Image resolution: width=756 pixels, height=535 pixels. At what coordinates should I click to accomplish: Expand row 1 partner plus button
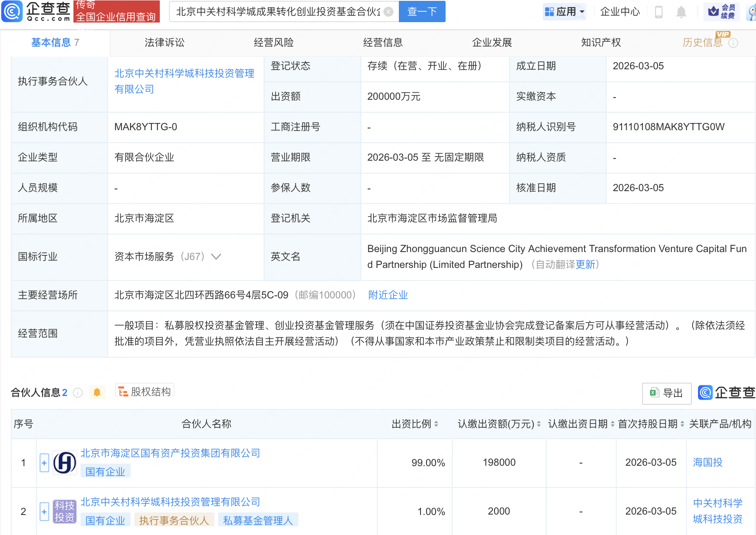[x=44, y=462]
